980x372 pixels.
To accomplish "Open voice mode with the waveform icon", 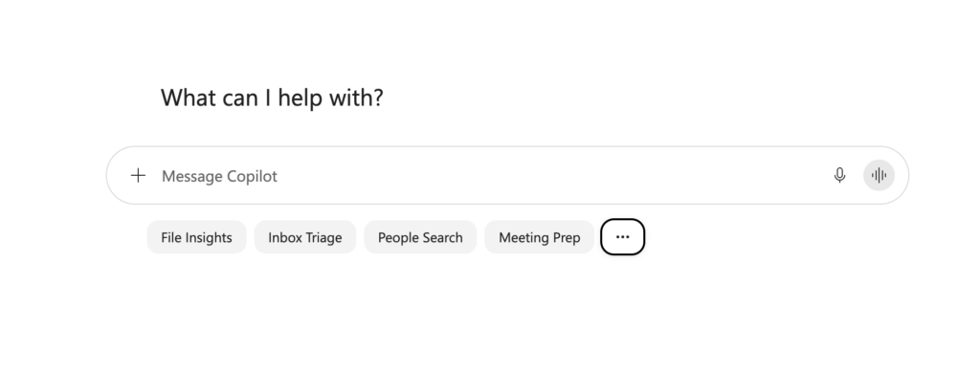I will pos(879,175).
